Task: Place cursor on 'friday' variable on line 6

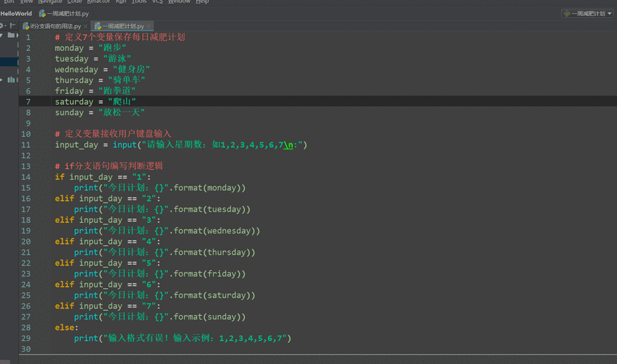Action: 69,91
